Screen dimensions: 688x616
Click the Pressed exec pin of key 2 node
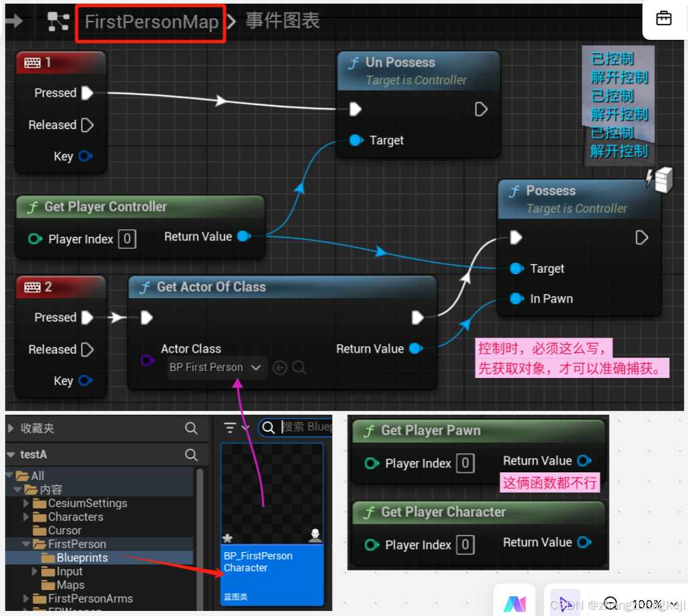click(87, 317)
